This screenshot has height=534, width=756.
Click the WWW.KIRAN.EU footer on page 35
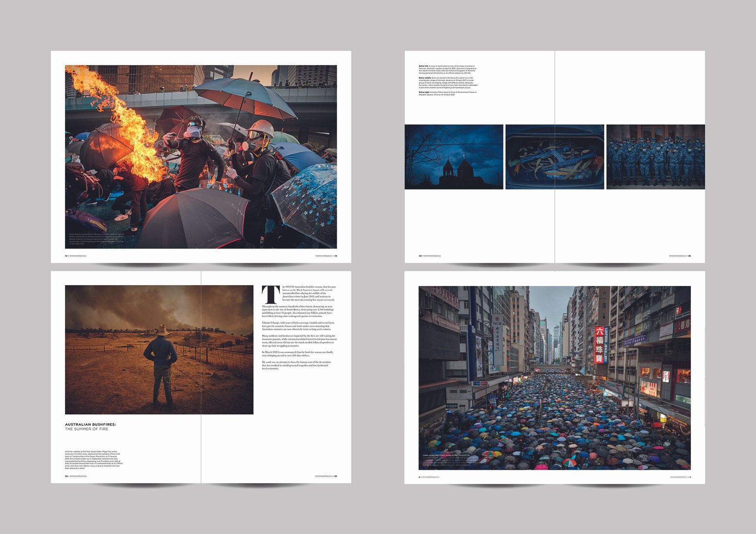678,256
